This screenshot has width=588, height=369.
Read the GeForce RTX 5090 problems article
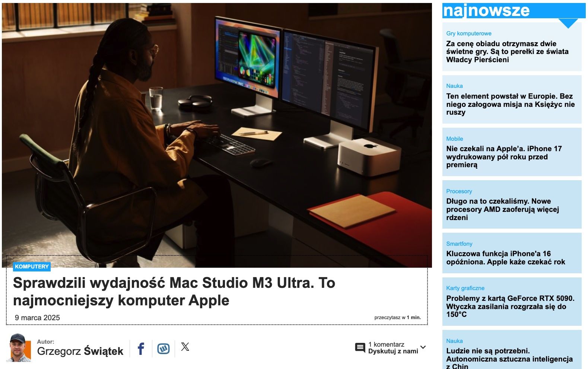click(510, 306)
